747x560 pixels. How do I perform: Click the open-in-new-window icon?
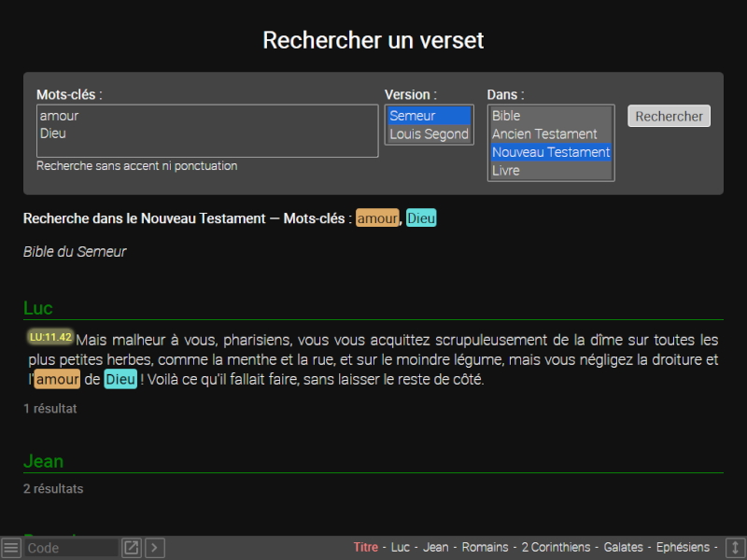click(132, 548)
